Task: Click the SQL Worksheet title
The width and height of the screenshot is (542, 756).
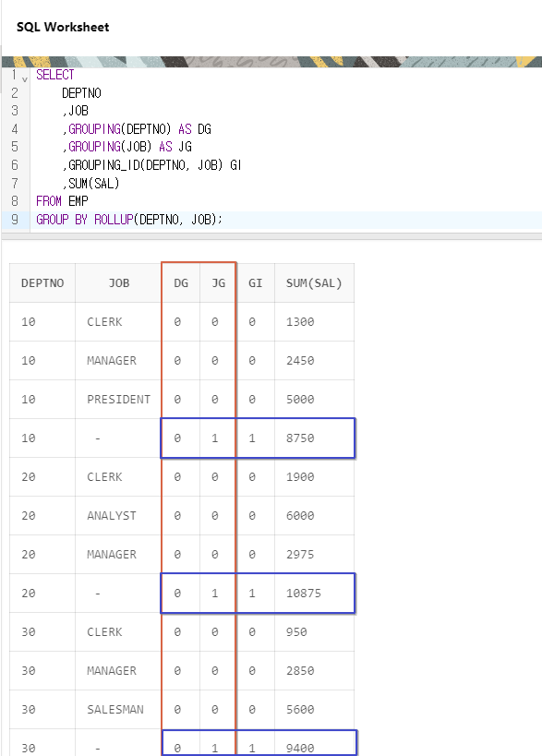Action: click(x=63, y=27)
